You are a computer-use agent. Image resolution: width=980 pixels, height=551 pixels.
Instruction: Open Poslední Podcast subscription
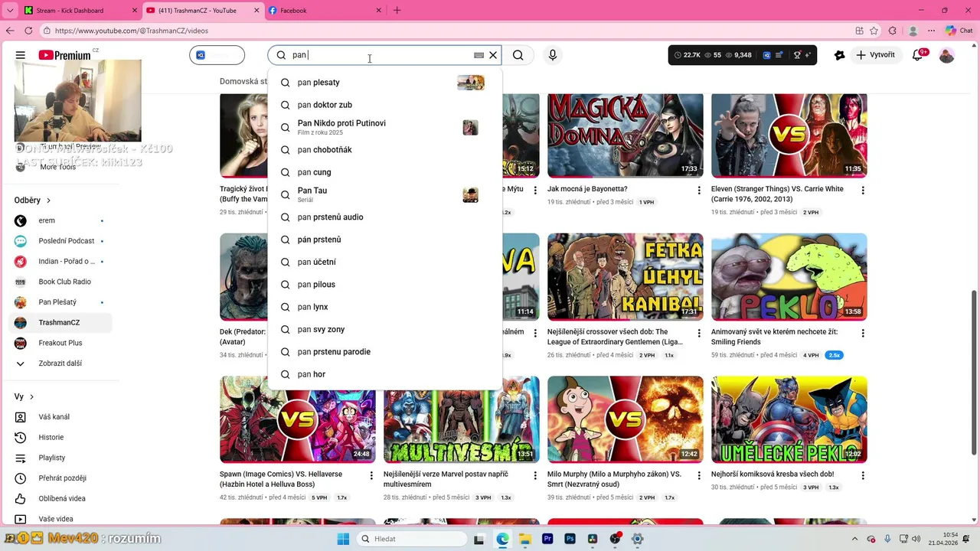point(60,241)
